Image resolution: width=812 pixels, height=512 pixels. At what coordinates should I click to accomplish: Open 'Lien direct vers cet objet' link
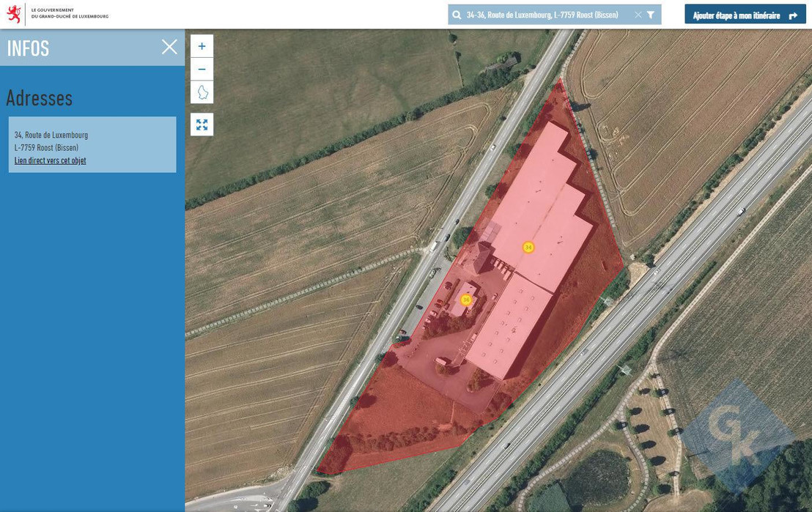coord(50,160)
